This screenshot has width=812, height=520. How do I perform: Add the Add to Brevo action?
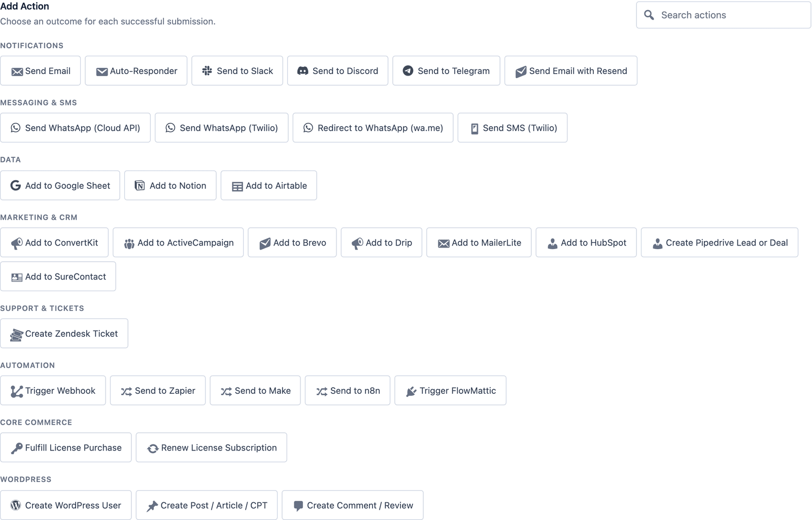click(292, 242)
